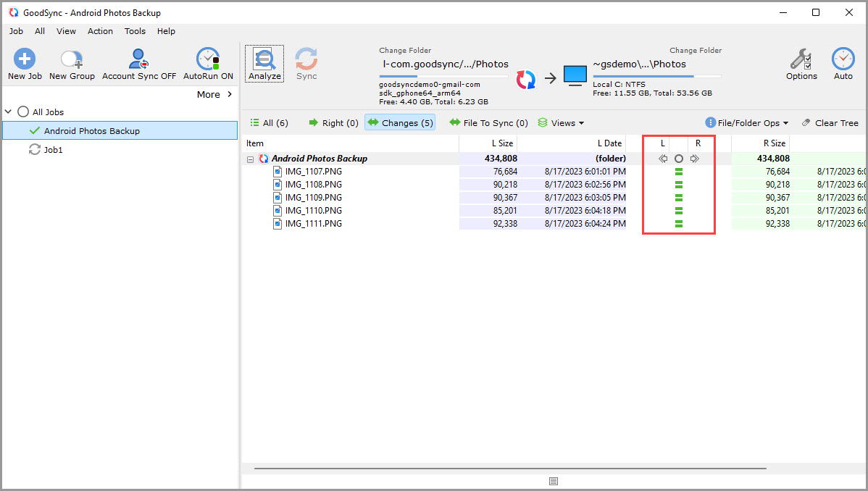
Task: Open the Action menu
Action: point(100,31)
